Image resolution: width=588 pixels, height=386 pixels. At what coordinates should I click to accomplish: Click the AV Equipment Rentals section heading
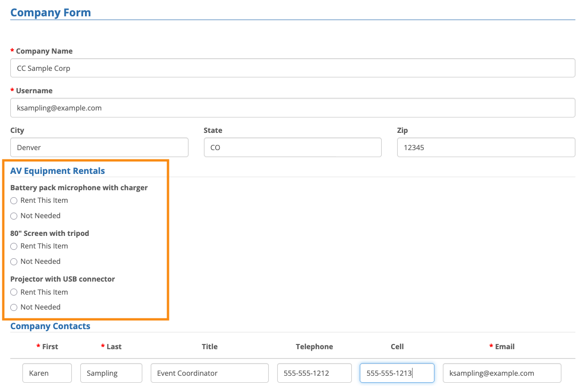[57, 171]
